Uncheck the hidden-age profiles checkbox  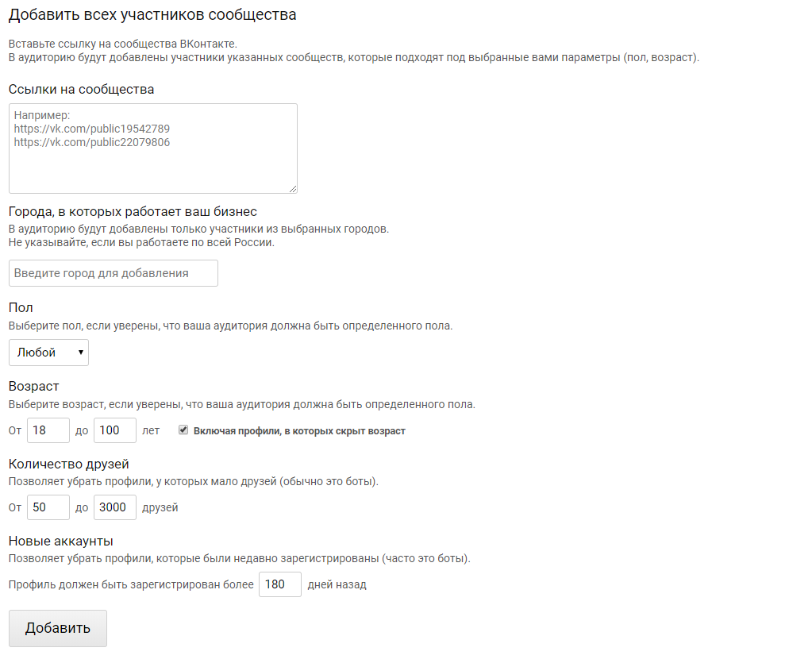coord(183,430)
